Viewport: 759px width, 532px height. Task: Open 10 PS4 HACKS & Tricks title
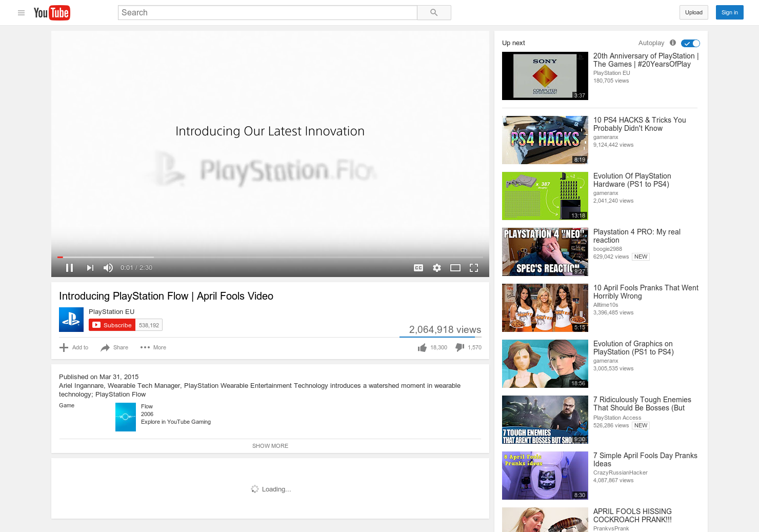[640, 124]
